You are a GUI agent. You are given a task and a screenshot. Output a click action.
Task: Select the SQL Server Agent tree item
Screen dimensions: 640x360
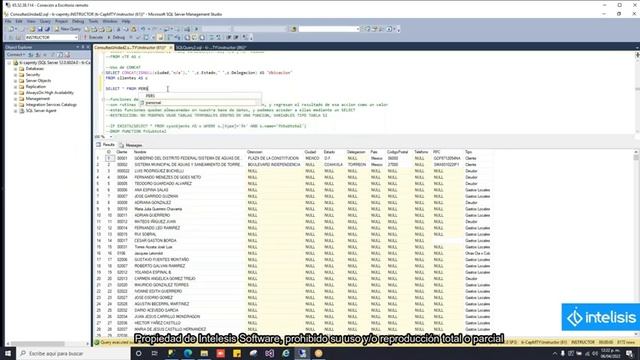tap(41, 111)
